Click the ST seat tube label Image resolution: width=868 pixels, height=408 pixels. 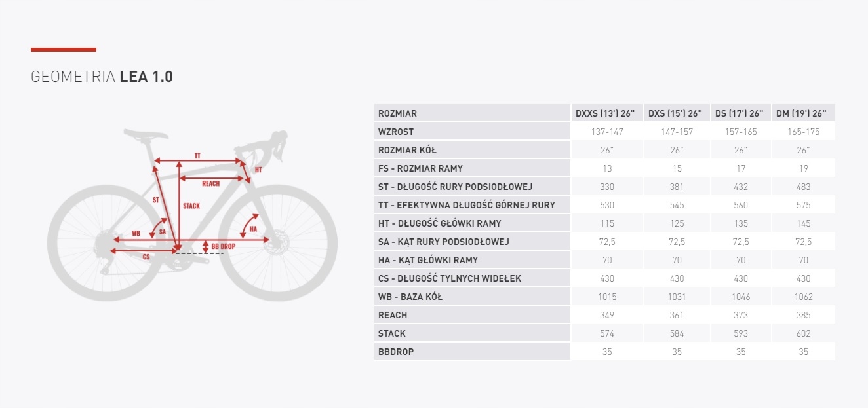tap(155, 199)
